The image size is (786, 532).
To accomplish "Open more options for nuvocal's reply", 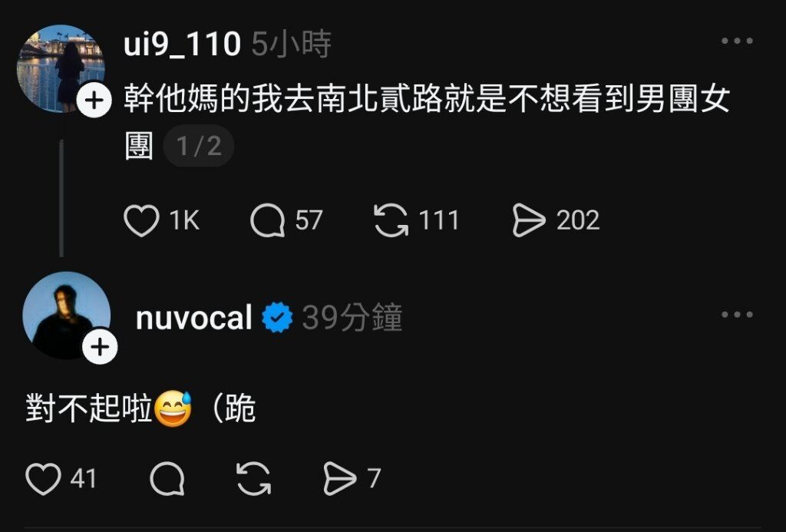I will (737, 315).
